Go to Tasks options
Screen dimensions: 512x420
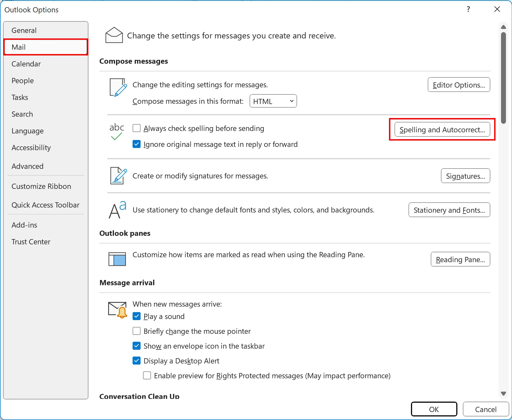click(x=46, y=97)
